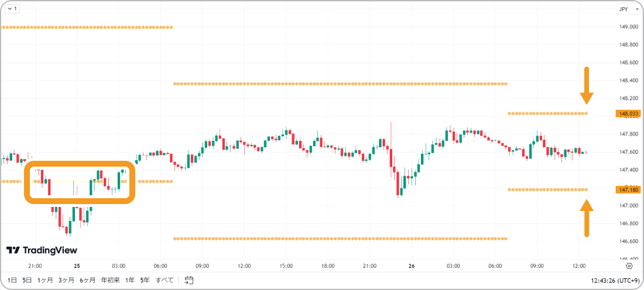Image resolution: width=644 pixels, height=290 pixels.
Task: Switch to 3ヶ月 range
Action: (66, 280)
